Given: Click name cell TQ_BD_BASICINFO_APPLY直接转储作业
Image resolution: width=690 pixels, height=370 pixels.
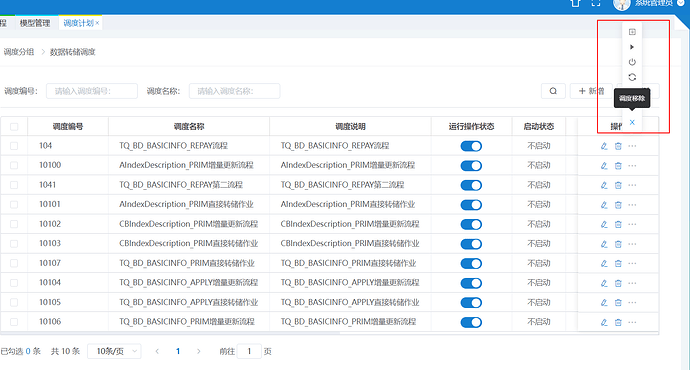Looking at the screenshot, I should [x=188, y=302].
